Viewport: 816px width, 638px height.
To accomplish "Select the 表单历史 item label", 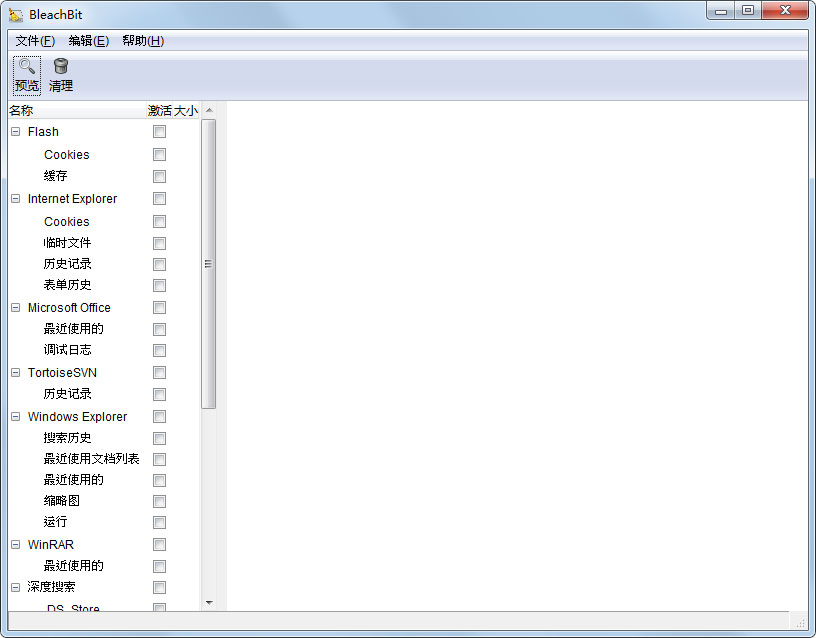I will pyautogui.click(x=68, y=285).
